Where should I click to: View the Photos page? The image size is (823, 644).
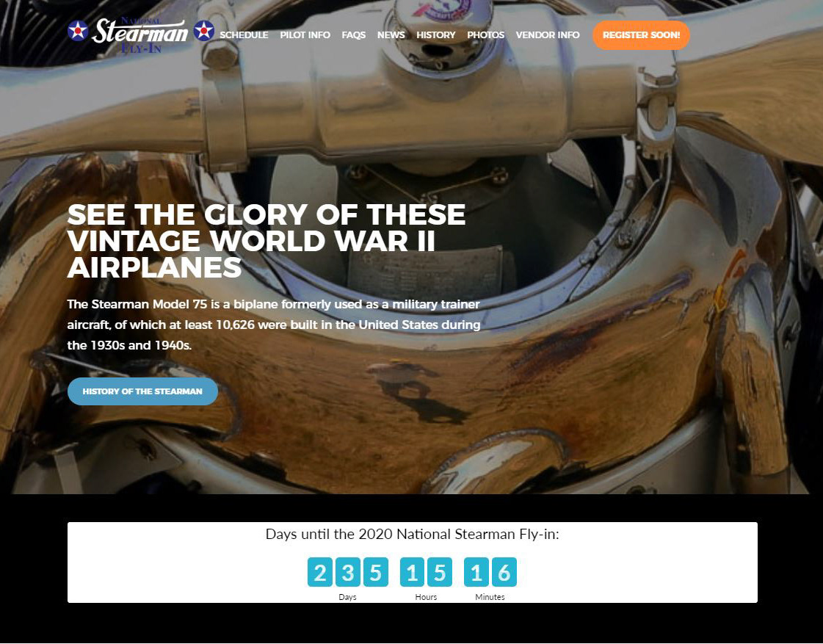pyautogui.click(x=485, y=35)
